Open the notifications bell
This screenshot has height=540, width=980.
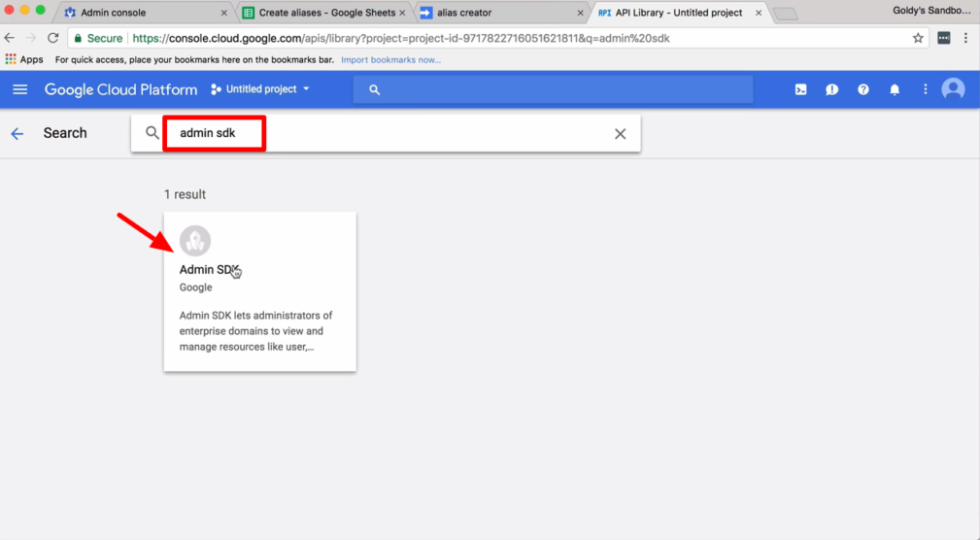(x=895, y=89)
